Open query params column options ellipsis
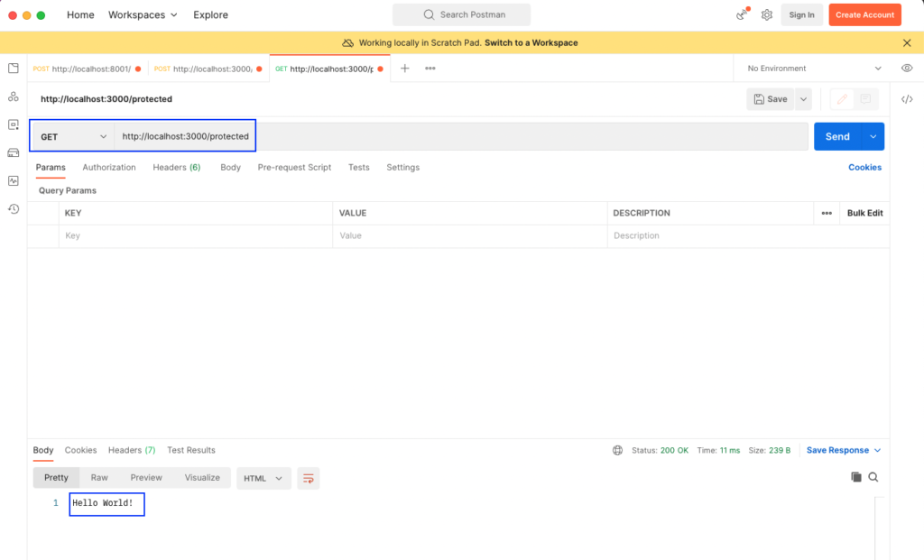 pyautogui.click(x=827, y=213)
